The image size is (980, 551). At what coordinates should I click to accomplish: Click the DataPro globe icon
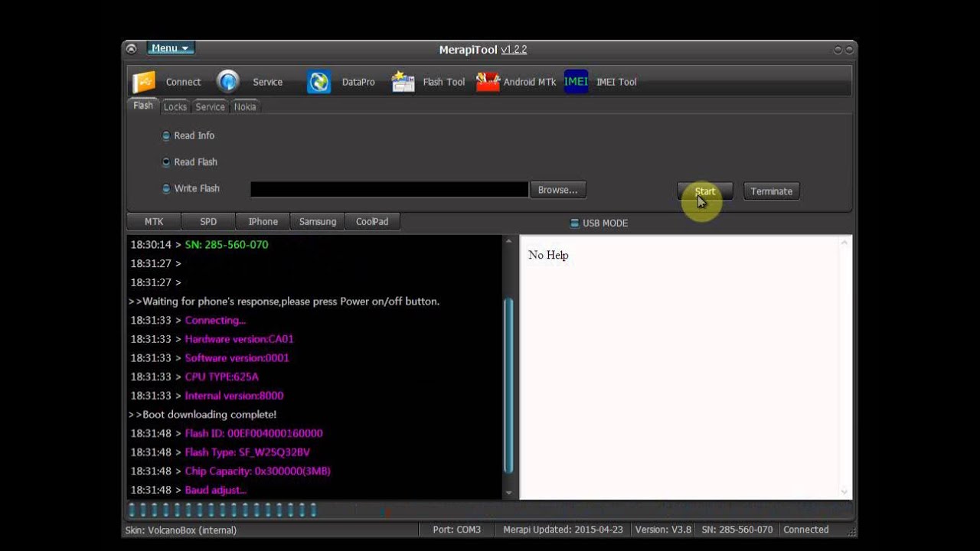point(318,82)
